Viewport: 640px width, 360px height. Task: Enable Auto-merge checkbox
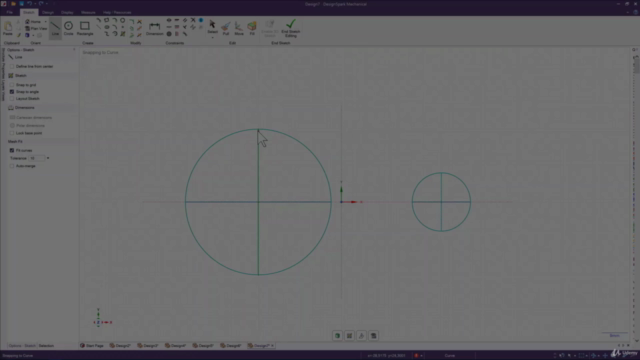(12, 166)
